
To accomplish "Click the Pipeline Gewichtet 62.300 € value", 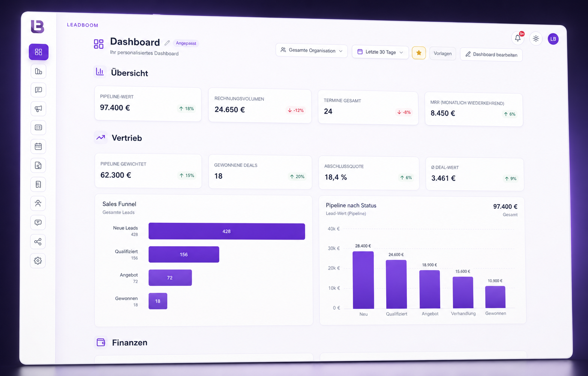I will click(x=116, y=175).
